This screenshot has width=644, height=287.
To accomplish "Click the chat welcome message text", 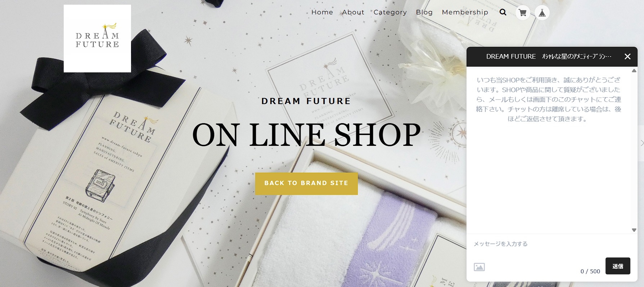I will 548,99.
